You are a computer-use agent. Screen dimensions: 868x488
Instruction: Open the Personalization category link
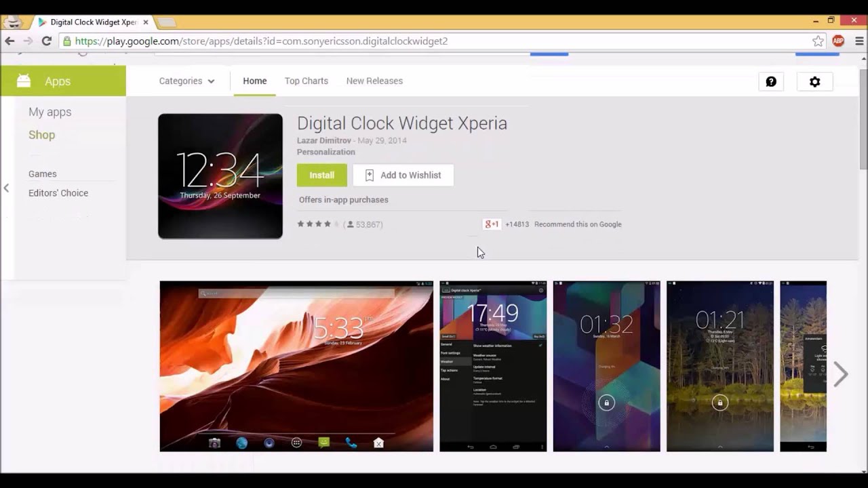pyautogui.click(x=326, y=152)
